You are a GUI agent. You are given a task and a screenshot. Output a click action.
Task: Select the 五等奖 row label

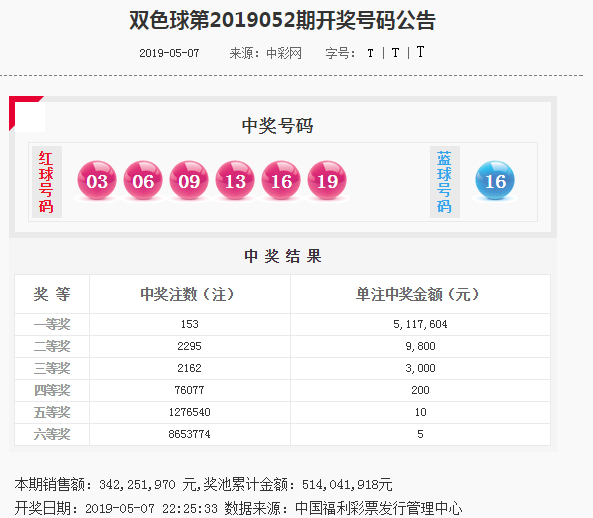coord(52,412)
